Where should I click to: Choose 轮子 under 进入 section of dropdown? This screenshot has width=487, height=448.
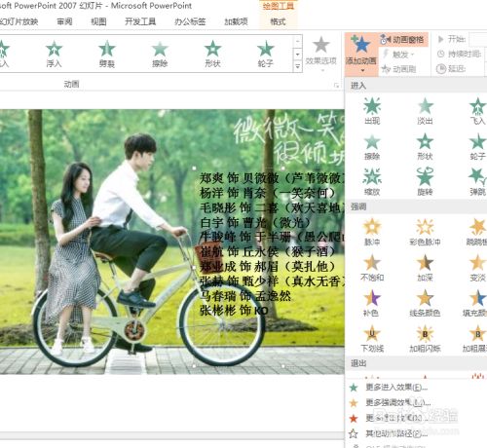click(477, 147)
